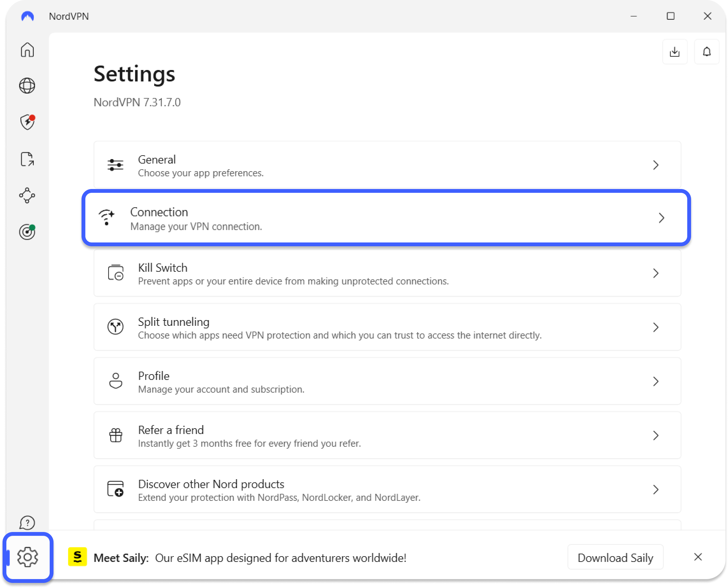
Task: Click the Download Saily button
Action: [x=615, y=557]
